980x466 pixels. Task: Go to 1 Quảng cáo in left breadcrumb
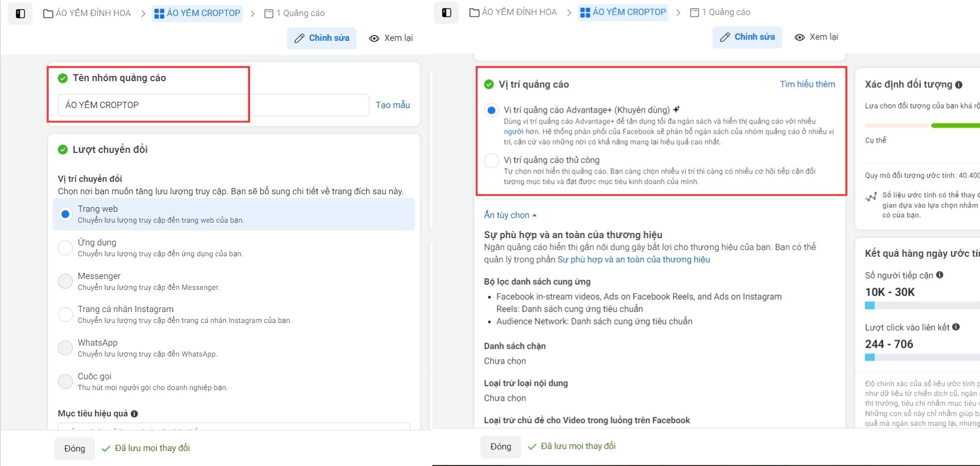point(294,13)
